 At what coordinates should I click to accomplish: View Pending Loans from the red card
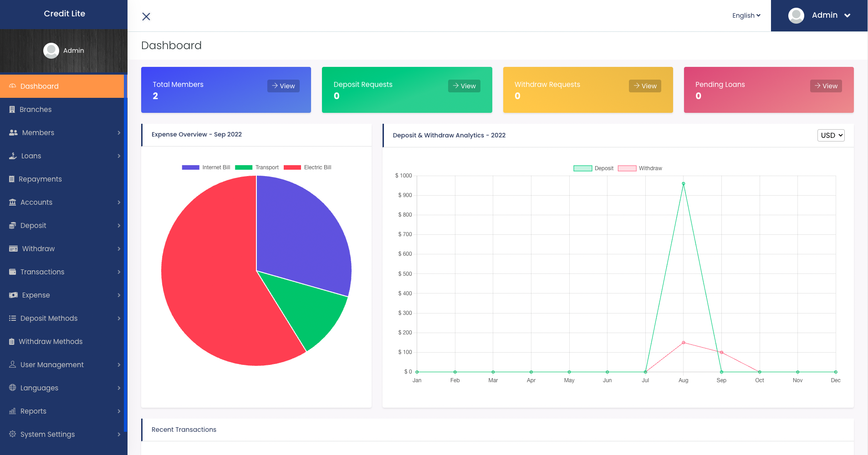pos(826,86)
